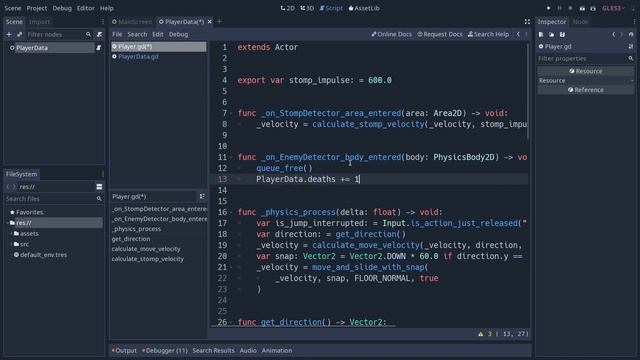The height and width of the screenshot is (360, 640).
Task: Fold the _physics_process function on line 16
Action: pyautogui.click(x=231, y=213)
